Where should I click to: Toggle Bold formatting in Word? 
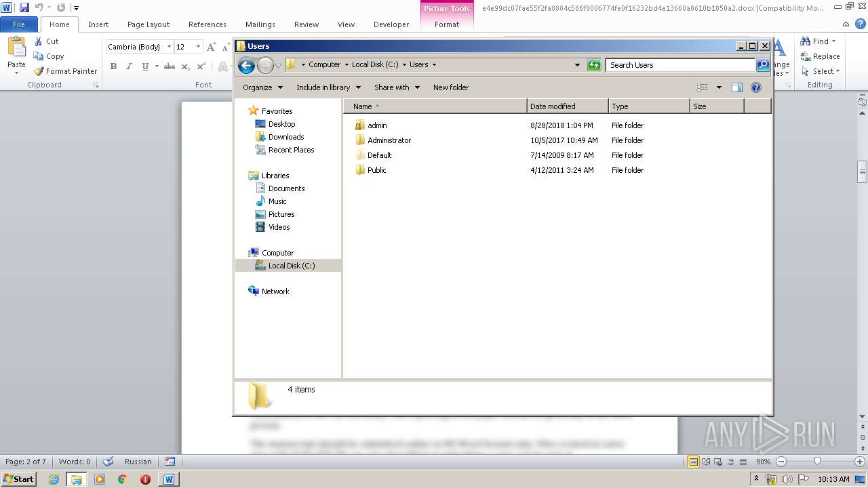click(x=113, y=66)
